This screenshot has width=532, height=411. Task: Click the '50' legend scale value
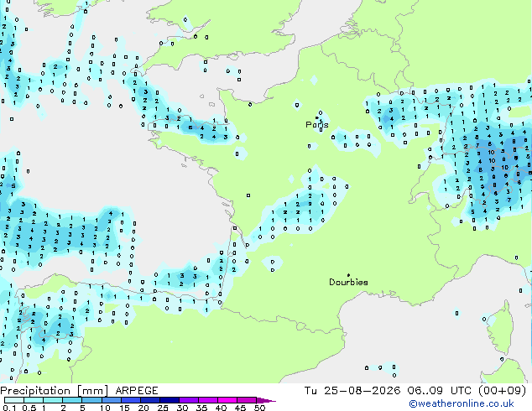coord(259,408)
